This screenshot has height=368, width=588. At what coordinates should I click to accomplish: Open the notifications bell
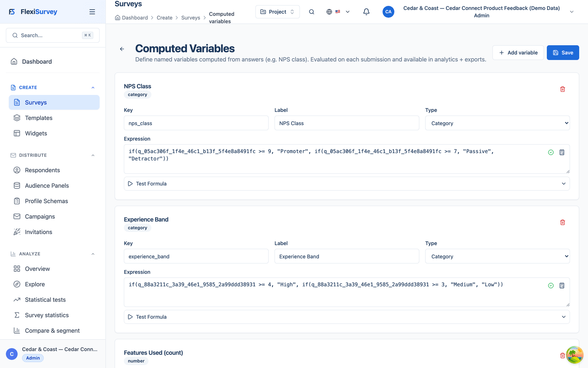click(366, 12)
